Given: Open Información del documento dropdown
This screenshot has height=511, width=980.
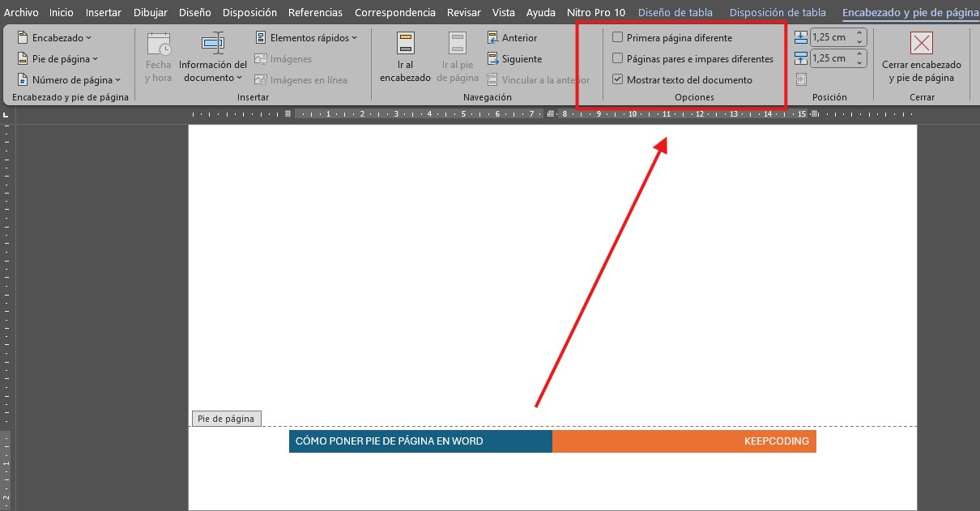Looking at the screenshot, I should [x=213, y=58].
